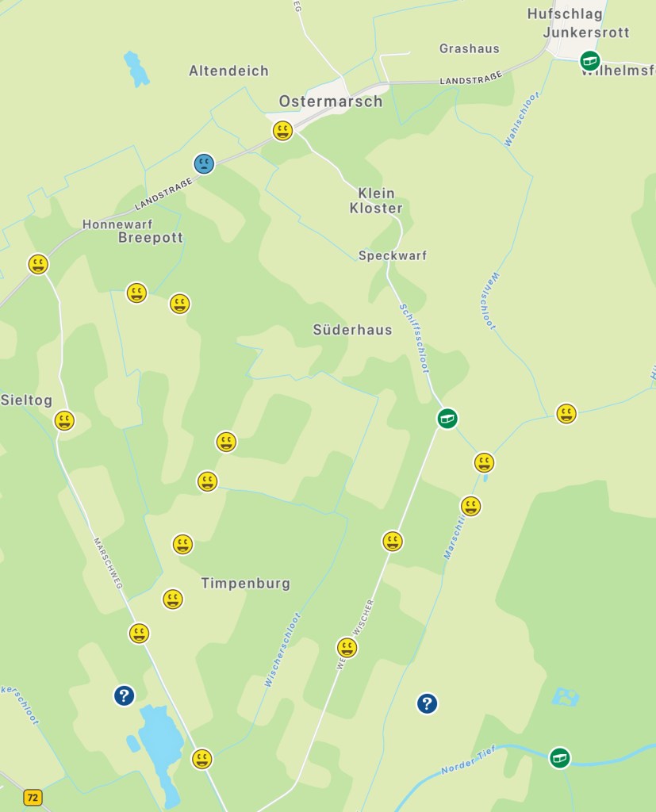656x812 pixels.
Task: Click the route 72 road shield
Action: tap(33, 798)
